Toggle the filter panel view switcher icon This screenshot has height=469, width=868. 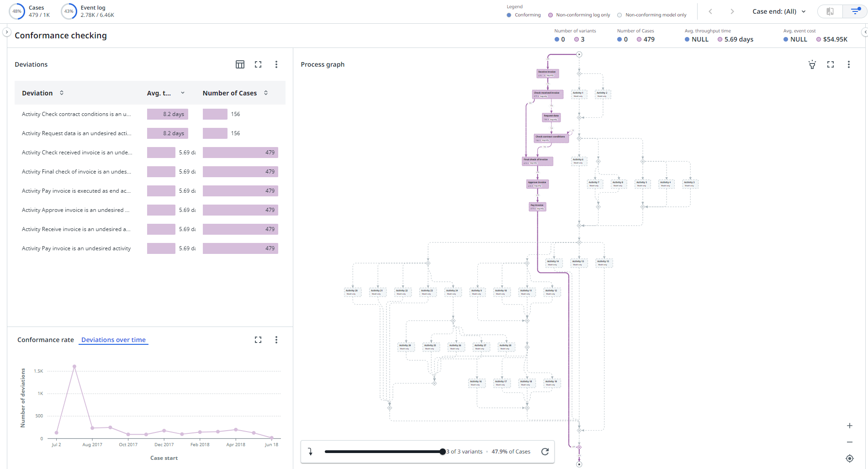tap(829, 11)
